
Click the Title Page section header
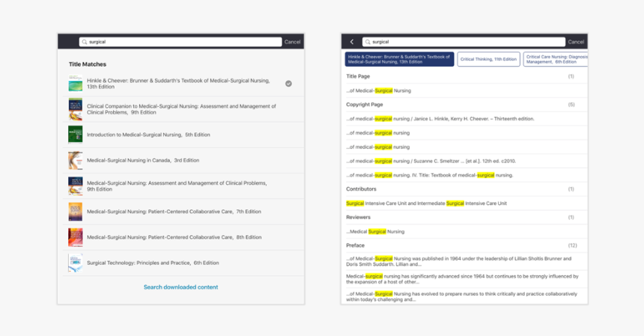click(x=358, y=76)
